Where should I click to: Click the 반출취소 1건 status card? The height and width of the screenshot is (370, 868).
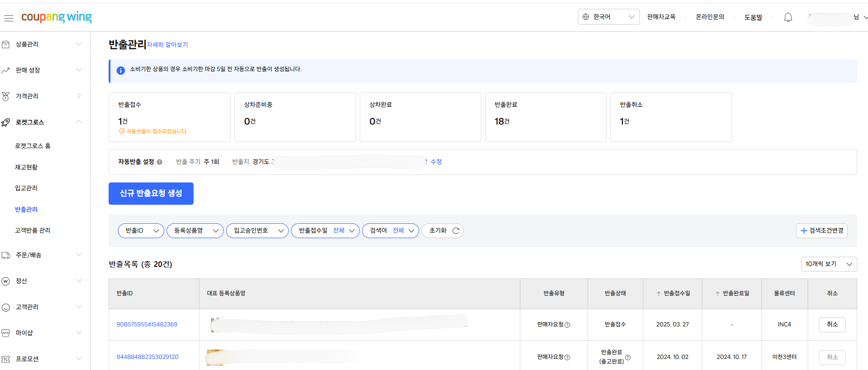point(671,117)
